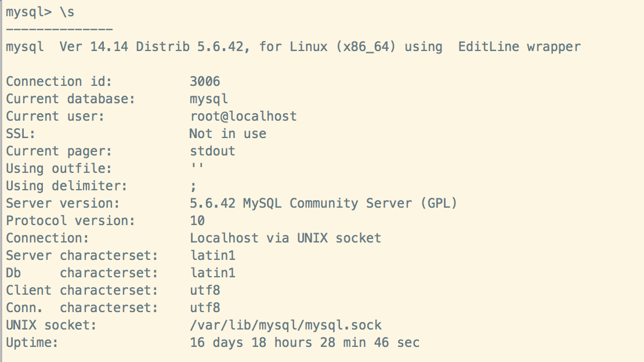Click the root@localhost user value
The height and width of the screenshot is (362, 644).
pyautogui.click(x=243, y=116)
